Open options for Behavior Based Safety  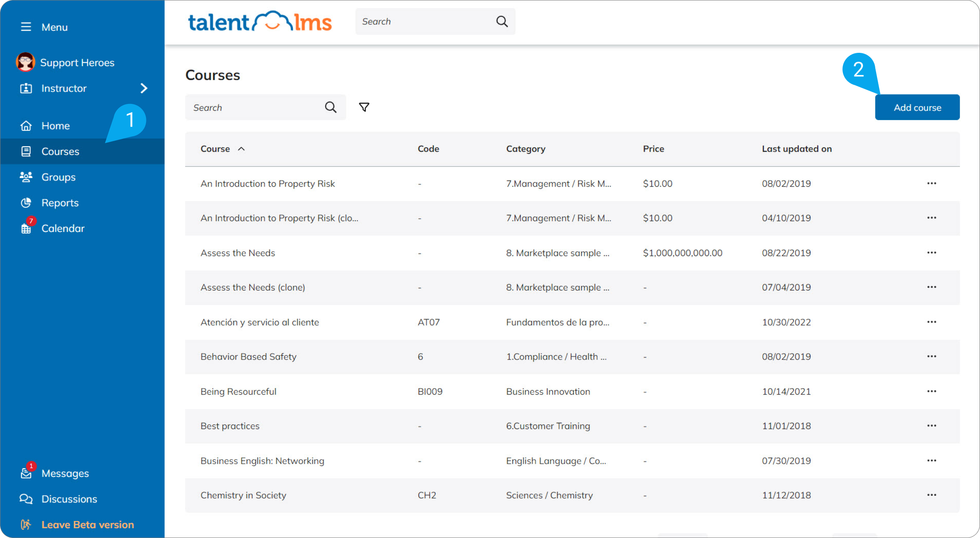[x=931, y=357]
